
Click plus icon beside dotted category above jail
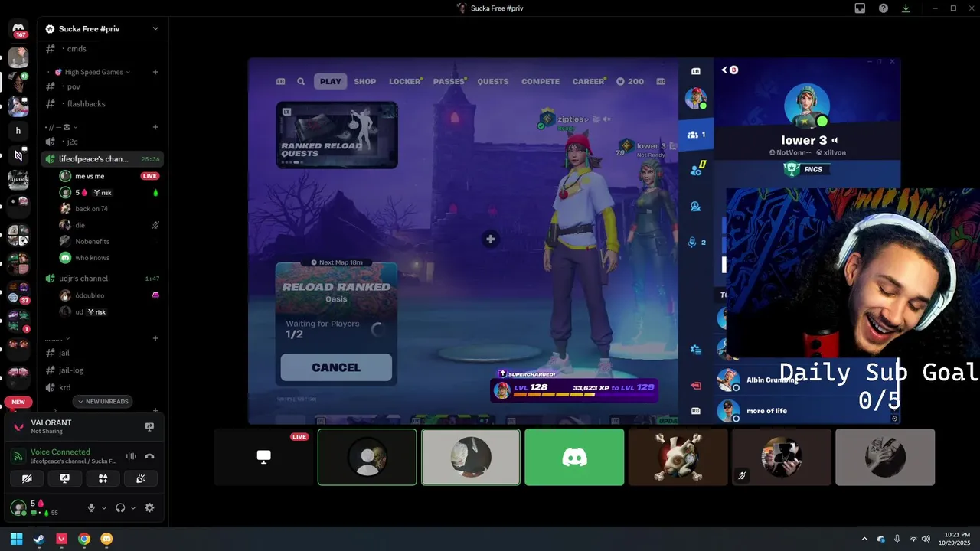[155, 338]
